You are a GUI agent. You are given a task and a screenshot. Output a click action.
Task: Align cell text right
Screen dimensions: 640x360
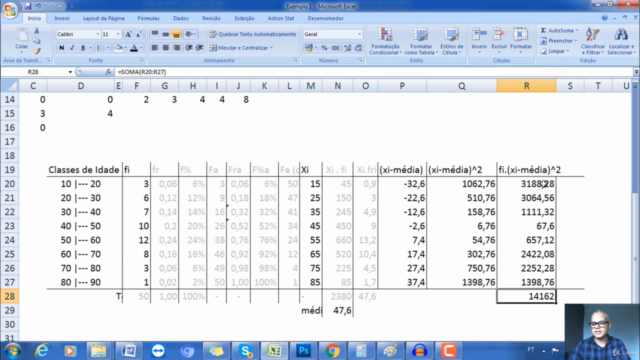[176, 48]
